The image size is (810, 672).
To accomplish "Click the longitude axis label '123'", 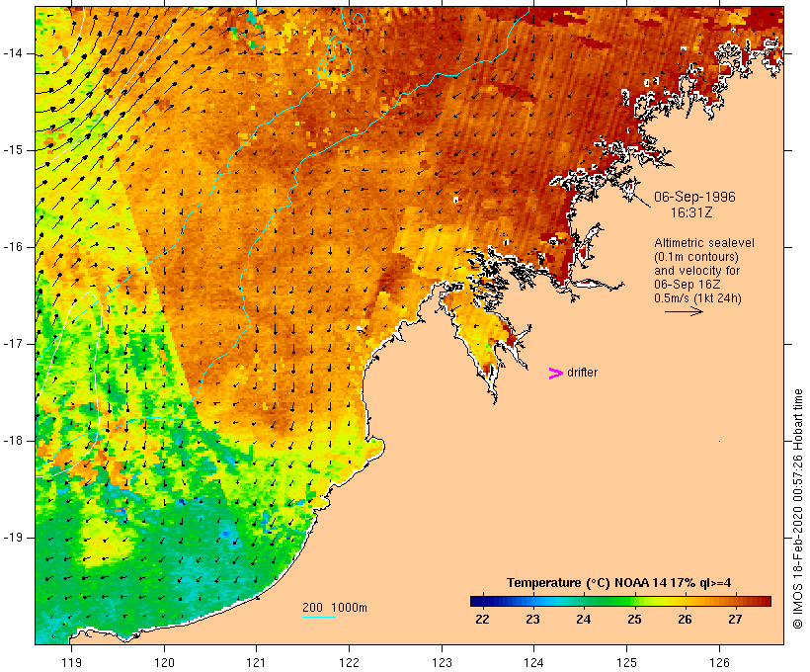I will coord(442,663).
